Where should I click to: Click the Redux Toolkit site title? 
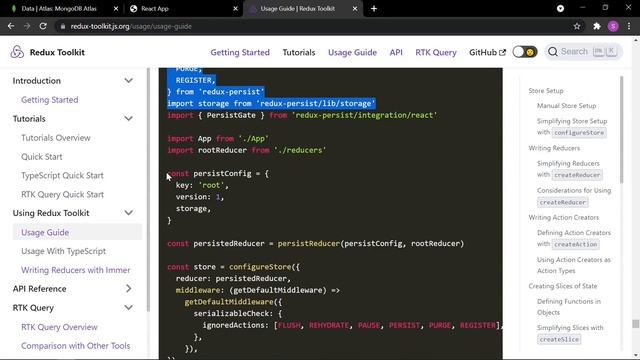[57, 52]
